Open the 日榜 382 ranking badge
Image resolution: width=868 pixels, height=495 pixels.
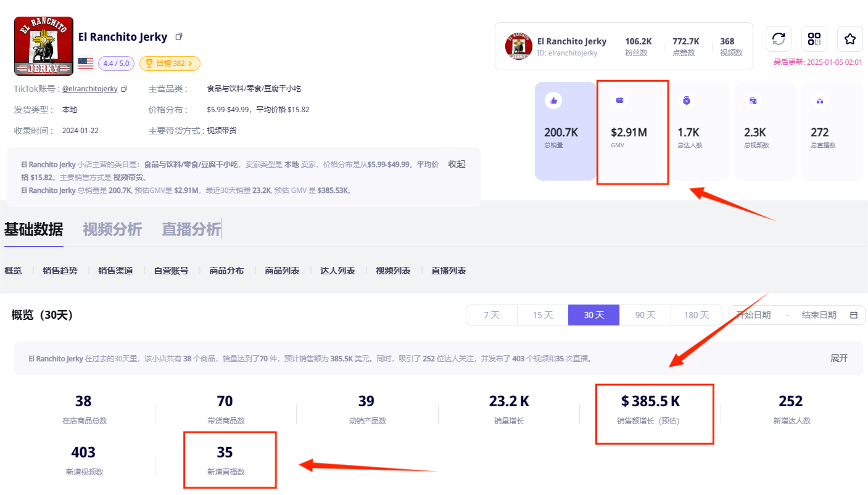point(170,63)
